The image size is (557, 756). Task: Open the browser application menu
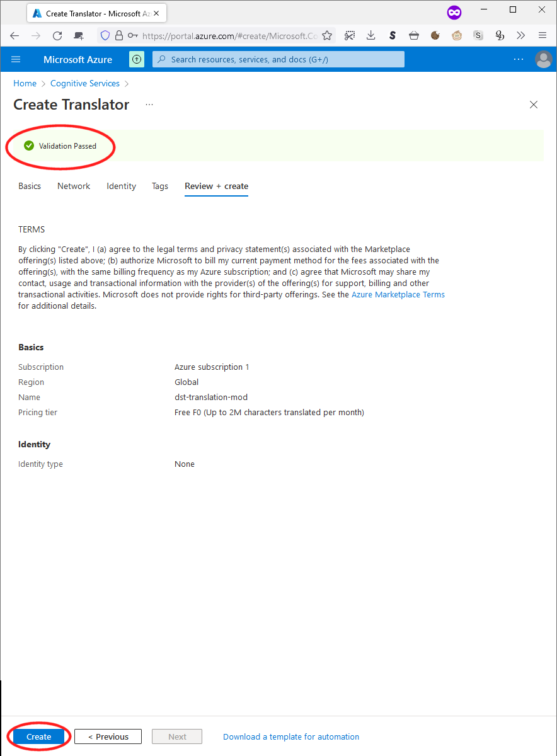click(542, 36)
